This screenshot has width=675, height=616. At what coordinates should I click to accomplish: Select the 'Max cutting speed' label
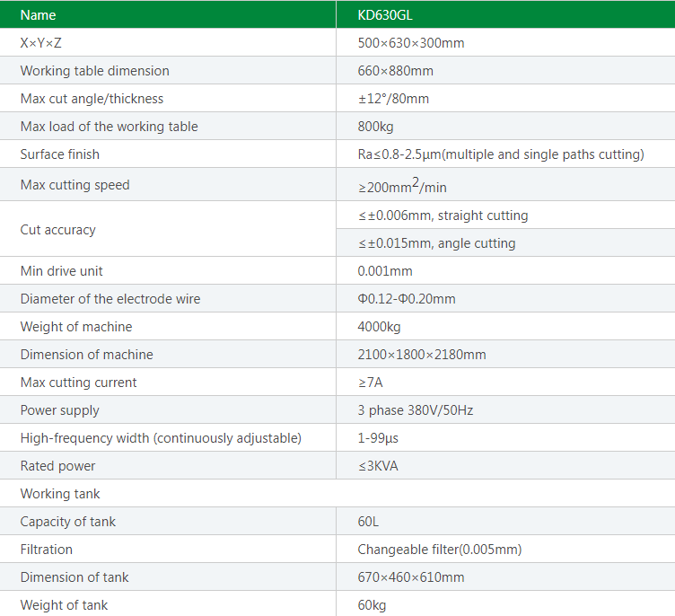point(75,185)
